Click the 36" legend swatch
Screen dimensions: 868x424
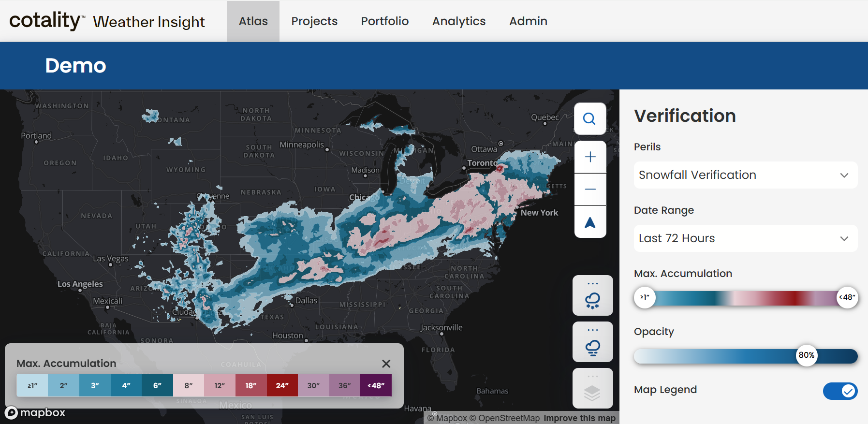345,385
